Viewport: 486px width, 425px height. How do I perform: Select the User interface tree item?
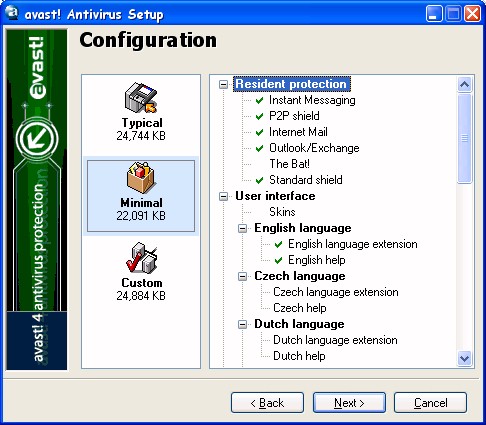(275, 196)
